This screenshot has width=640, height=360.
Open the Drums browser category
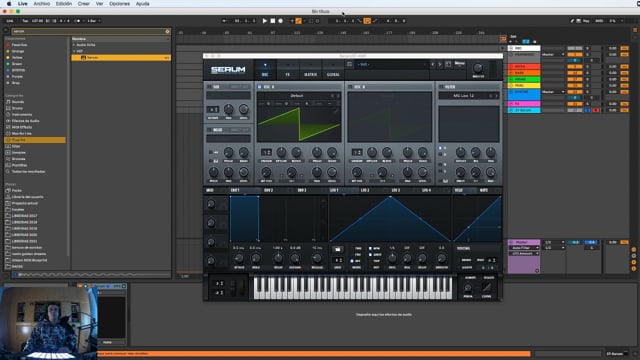pyautogui.click(x=18, y=108)
